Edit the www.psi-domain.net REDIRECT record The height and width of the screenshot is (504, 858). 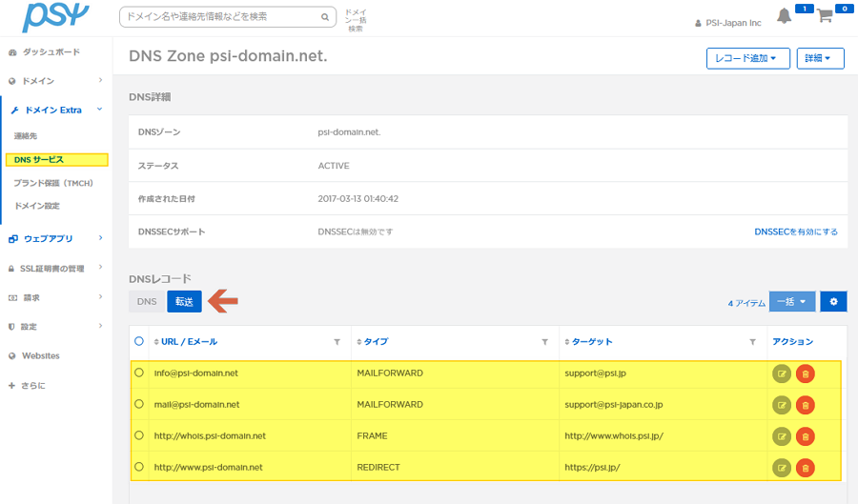[x=782, y=468]
